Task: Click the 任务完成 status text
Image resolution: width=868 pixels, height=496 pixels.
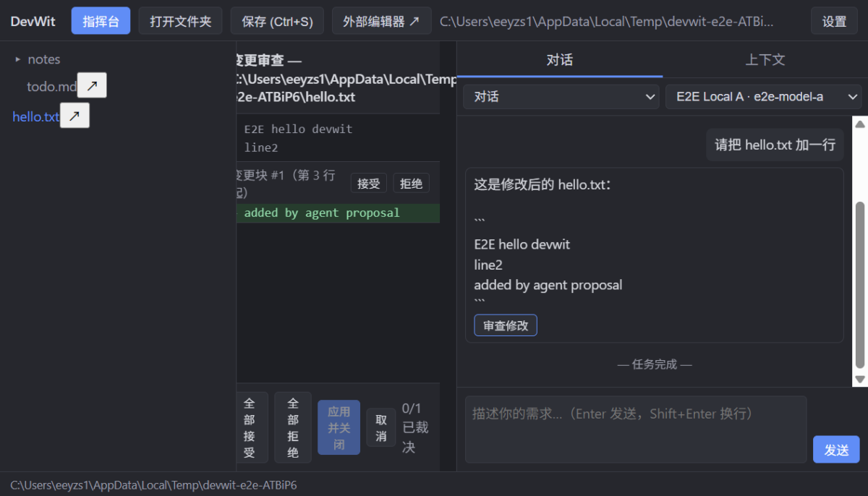Action: 655,364
